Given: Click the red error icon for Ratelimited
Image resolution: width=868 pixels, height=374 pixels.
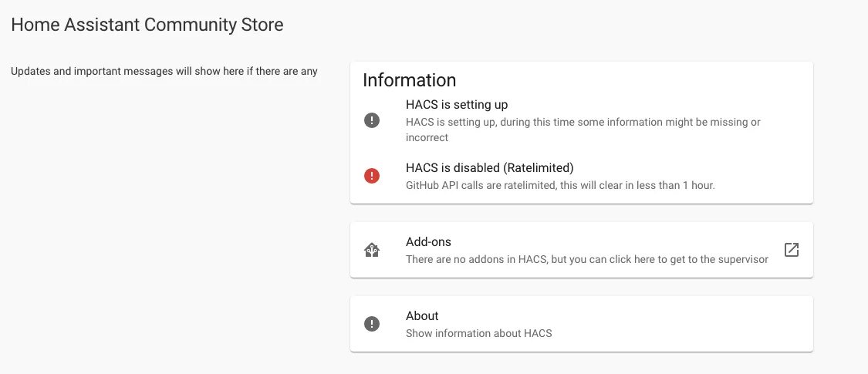Looking at the screenshot, I should [372, 176].
